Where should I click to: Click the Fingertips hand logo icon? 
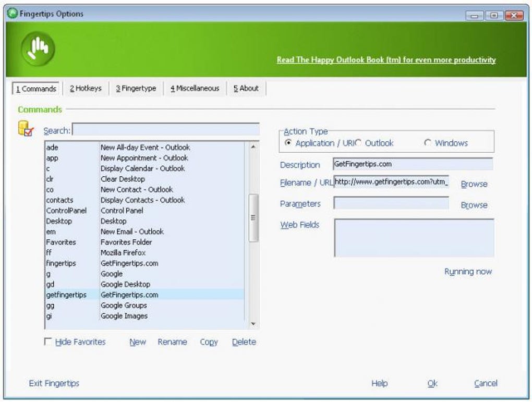tap(38, 49)
